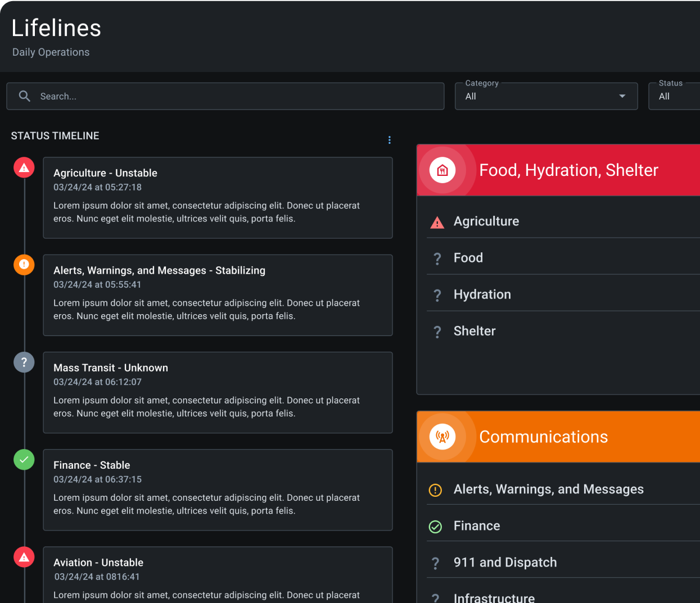Image resolution: width=700 pixels, height=603 pixels.
Task: Open the Finance - Stable timeline card
Action: [x=218, y=489]
